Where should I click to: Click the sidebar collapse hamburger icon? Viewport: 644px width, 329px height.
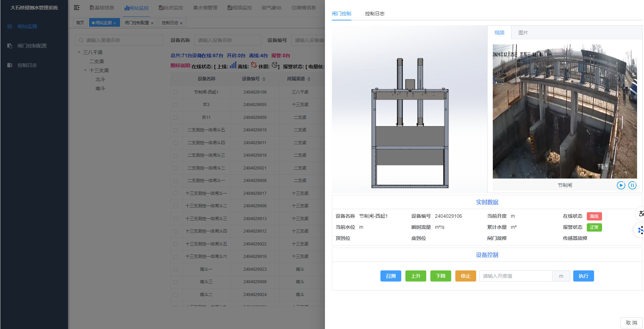pos(77,8)
